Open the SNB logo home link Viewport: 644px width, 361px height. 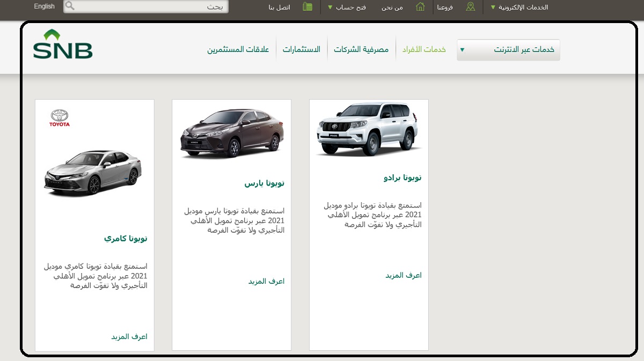pos(63,44)
